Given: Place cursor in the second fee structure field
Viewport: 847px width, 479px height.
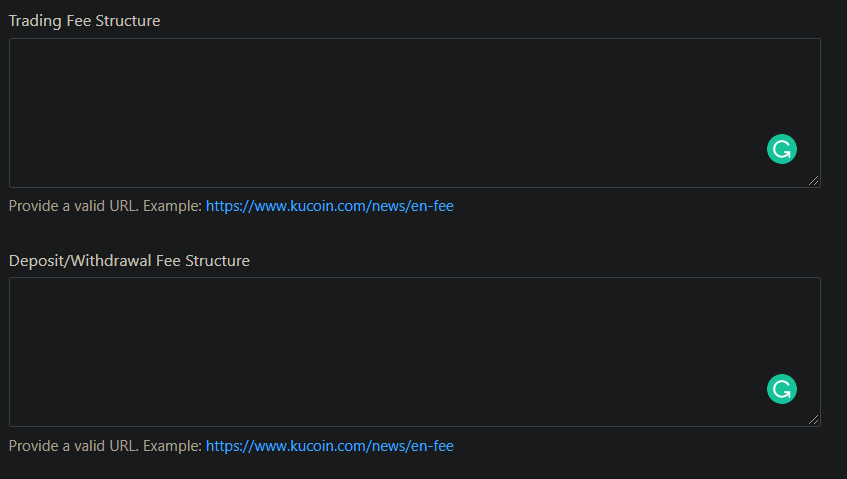Looking at the screenshot, I should tap(380, 351).
